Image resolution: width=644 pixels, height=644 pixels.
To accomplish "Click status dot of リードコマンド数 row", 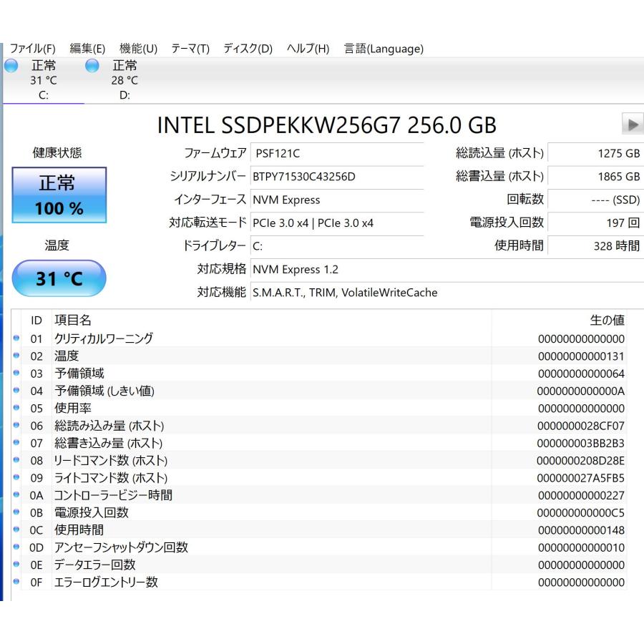I will click(16, 459).
